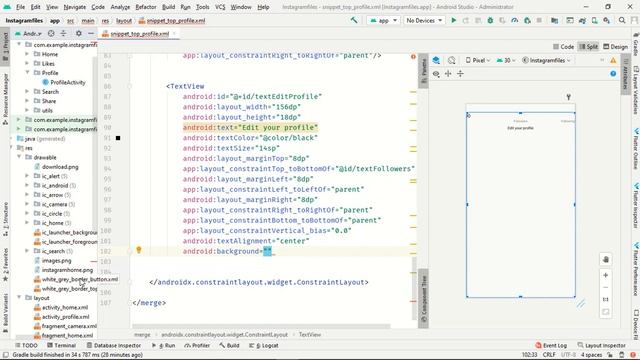Image resolution: width=640 pixels, height=360 pixels.
Task: Hide the Project panel with minus icon
Action: pos(91,33)
